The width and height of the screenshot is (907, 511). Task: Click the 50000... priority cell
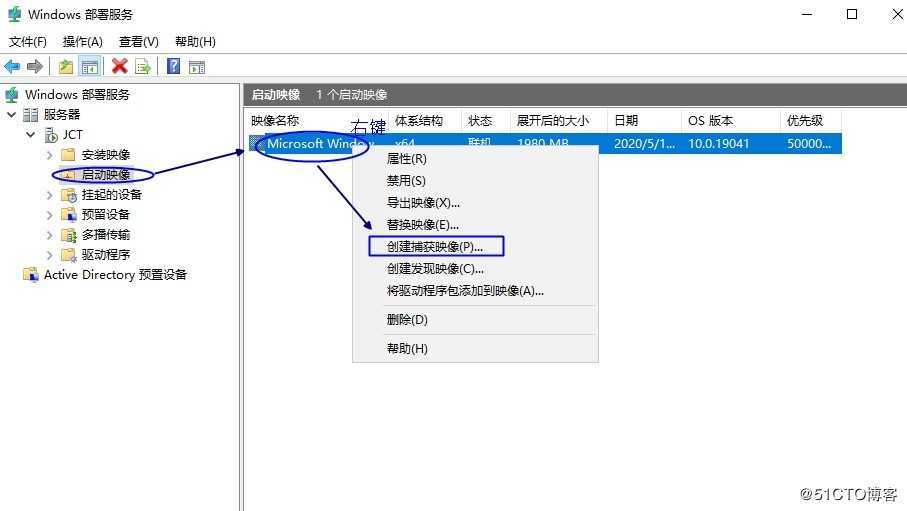pos(809,144)
